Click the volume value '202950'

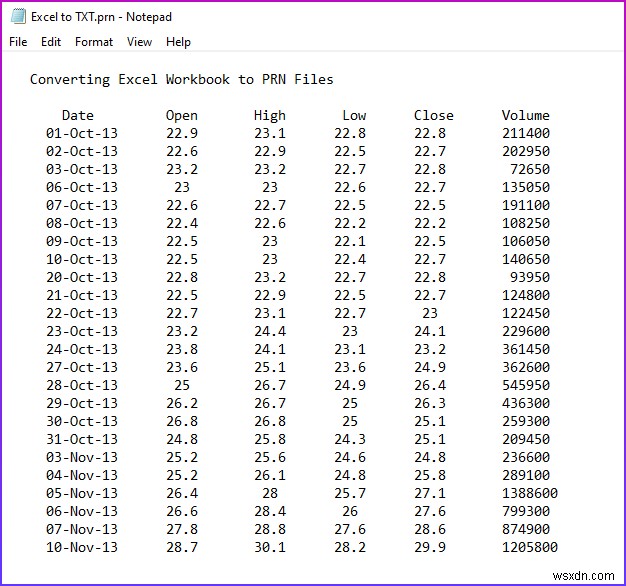[x=526, y=151]
